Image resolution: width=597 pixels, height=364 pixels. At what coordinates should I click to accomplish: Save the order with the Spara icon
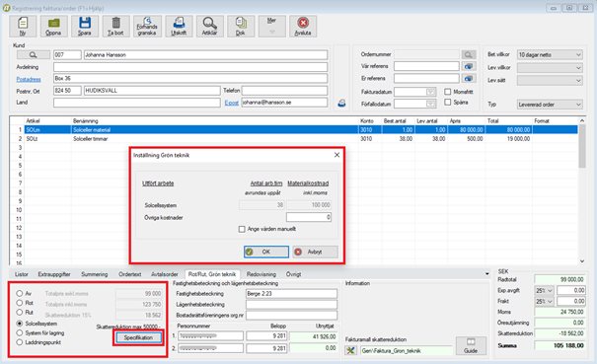coord(85,27)
